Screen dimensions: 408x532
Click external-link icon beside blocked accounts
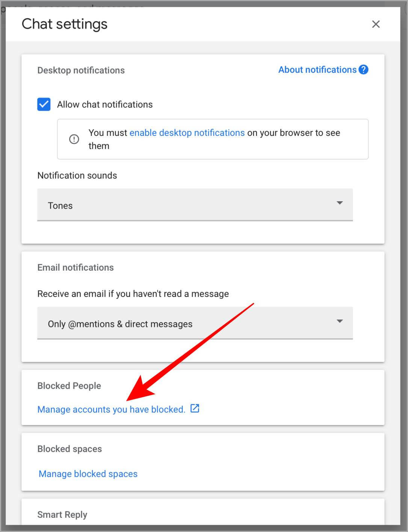195,408
